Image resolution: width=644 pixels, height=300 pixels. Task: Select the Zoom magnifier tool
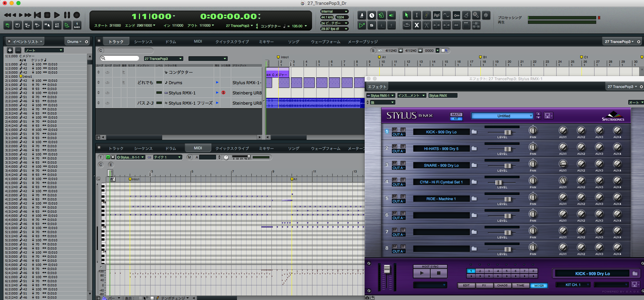pyautogui.click(x=476, y=15)
